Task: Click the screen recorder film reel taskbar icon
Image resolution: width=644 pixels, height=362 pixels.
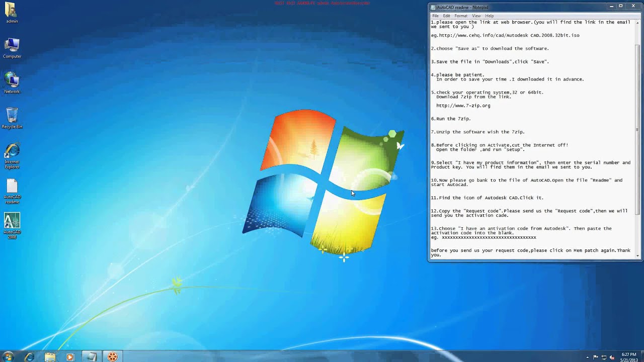Action: tap(112, 357)
